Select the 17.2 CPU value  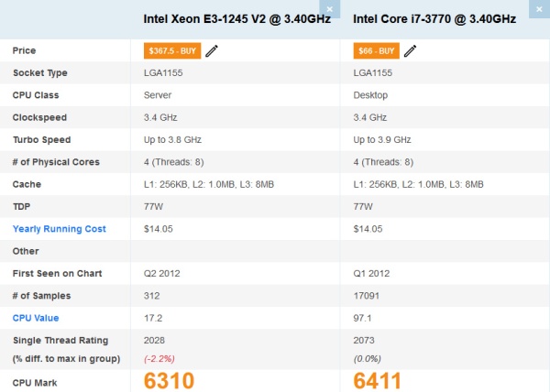click(x=153, y=318)
